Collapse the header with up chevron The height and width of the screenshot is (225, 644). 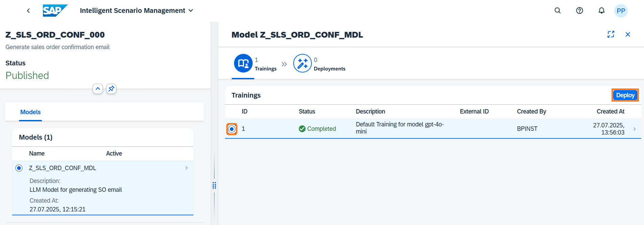point(98,89)
